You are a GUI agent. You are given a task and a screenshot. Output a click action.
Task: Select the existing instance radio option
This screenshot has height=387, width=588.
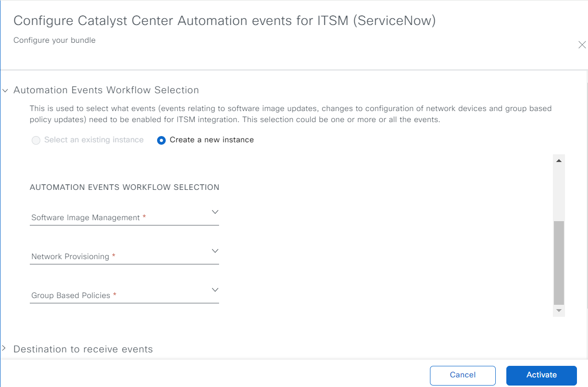click(36, 140)
